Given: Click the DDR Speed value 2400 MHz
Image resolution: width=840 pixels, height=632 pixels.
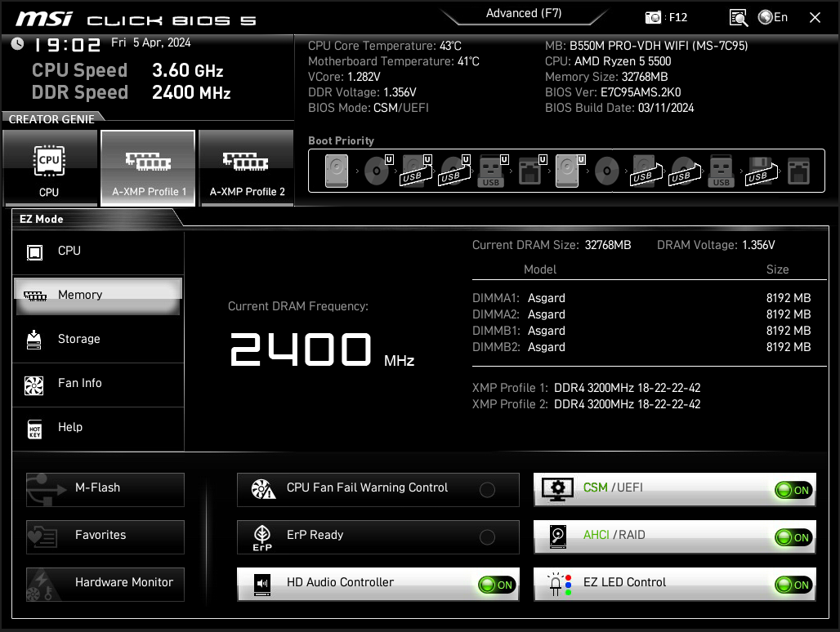Looking at the screenshot, I should coord(191,92).
